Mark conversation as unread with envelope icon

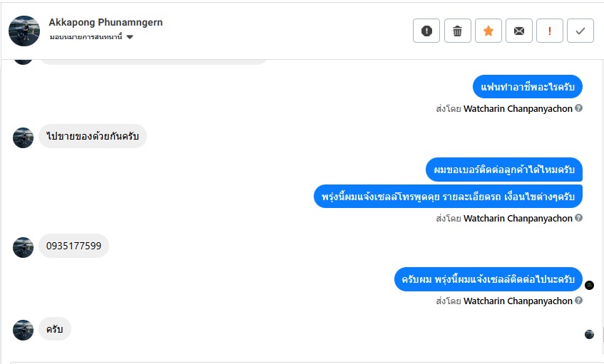point(519,31)
